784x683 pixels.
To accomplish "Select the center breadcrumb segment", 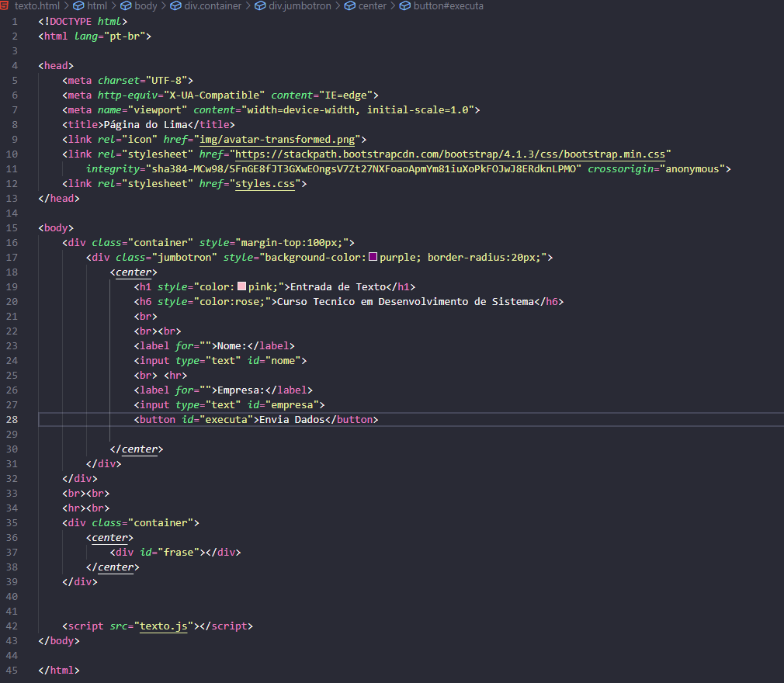I will pyautogui.click(x=366, y=6).
